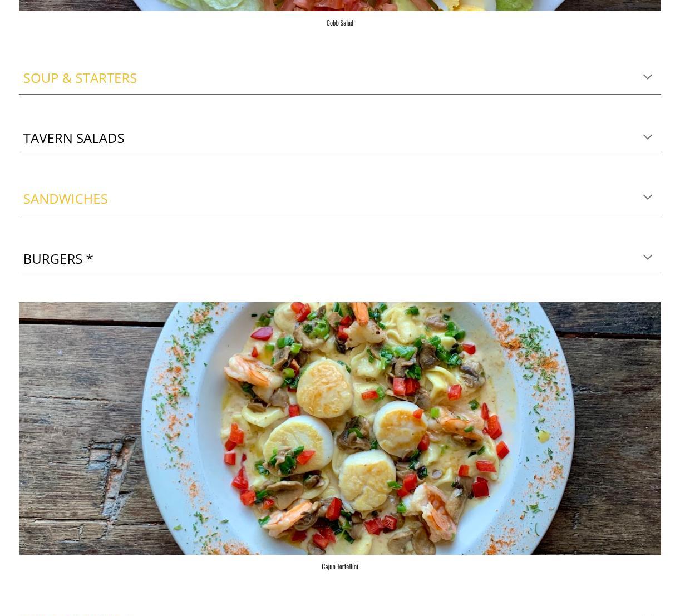The height and width of the screenshot is (616, 680).
Task: Expand the SOUP & STARTERS chevron arrow
Action: pyautogui.click(x=647, y=77)
